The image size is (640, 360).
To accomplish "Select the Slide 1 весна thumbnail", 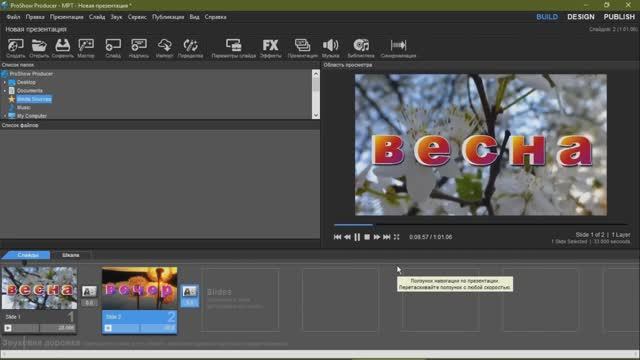I will coord(39,288).
